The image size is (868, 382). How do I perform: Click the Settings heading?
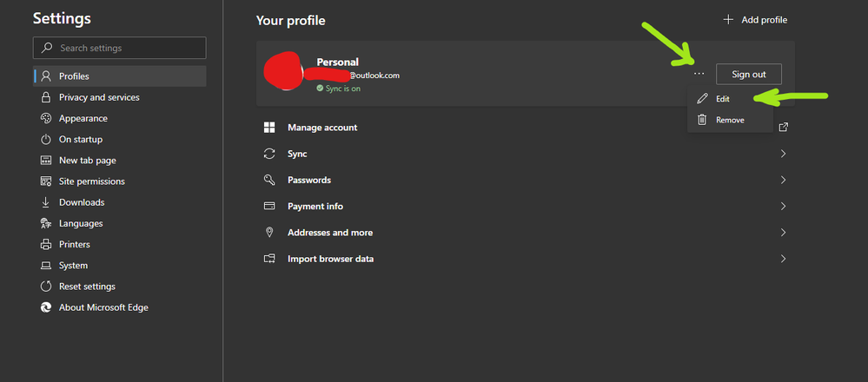click(x=62, y=18)
